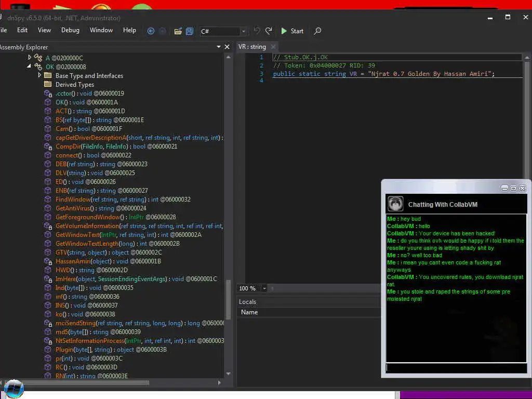
Task: Open the Help menu
Action: point(129,30)
